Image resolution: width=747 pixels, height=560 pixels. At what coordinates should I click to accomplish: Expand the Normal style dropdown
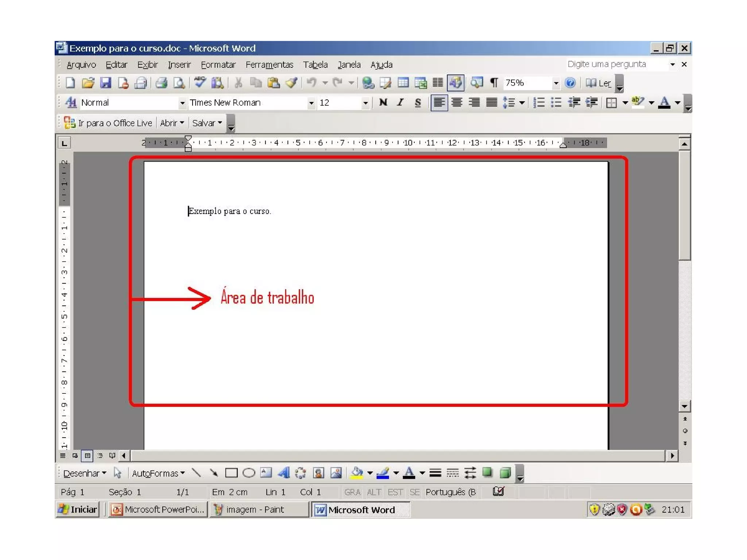click(182, 103)
